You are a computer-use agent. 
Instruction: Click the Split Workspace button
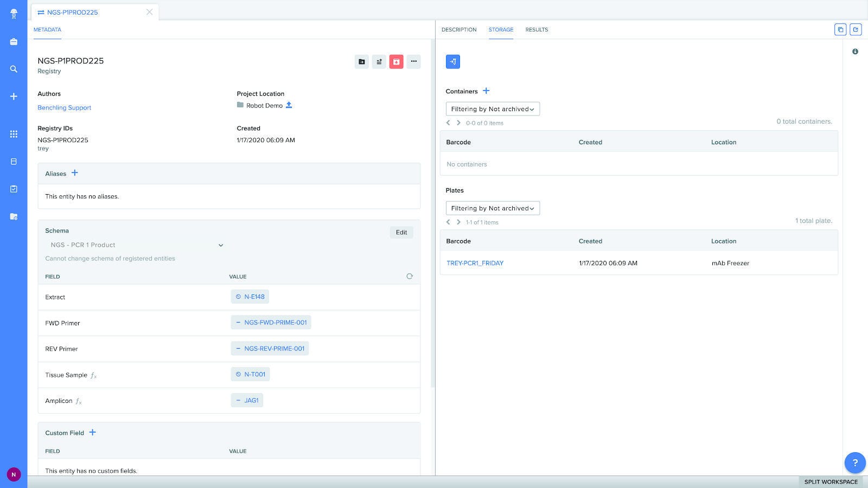pos(831,481)
